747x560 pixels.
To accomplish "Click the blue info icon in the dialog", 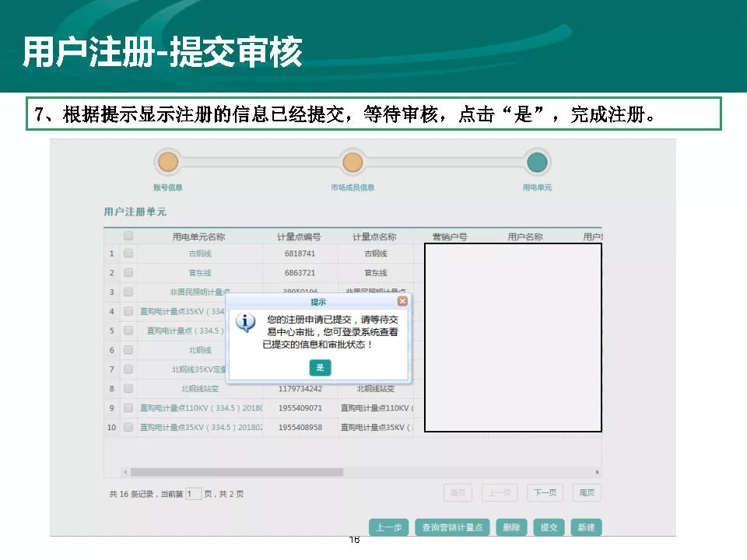I will coord(246,322).
